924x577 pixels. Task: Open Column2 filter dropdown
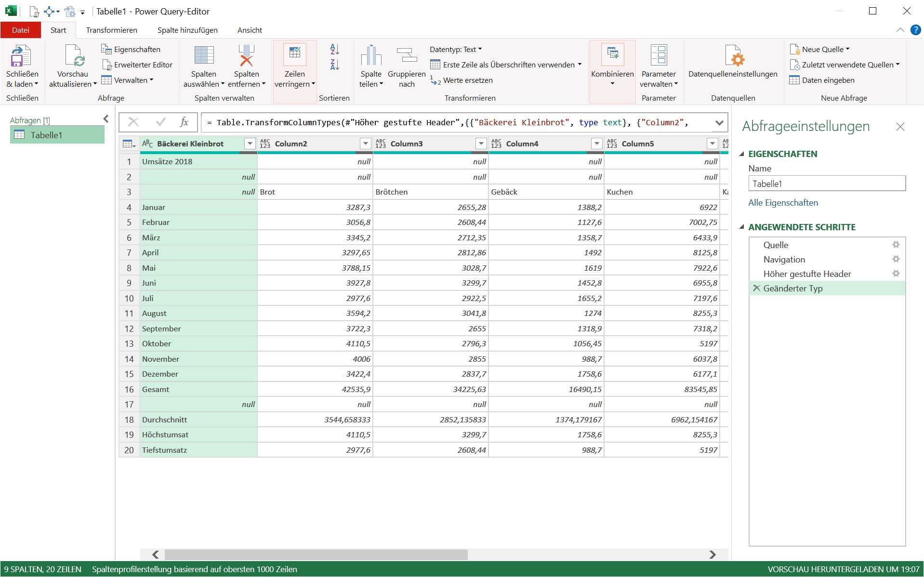coord(366,144)
